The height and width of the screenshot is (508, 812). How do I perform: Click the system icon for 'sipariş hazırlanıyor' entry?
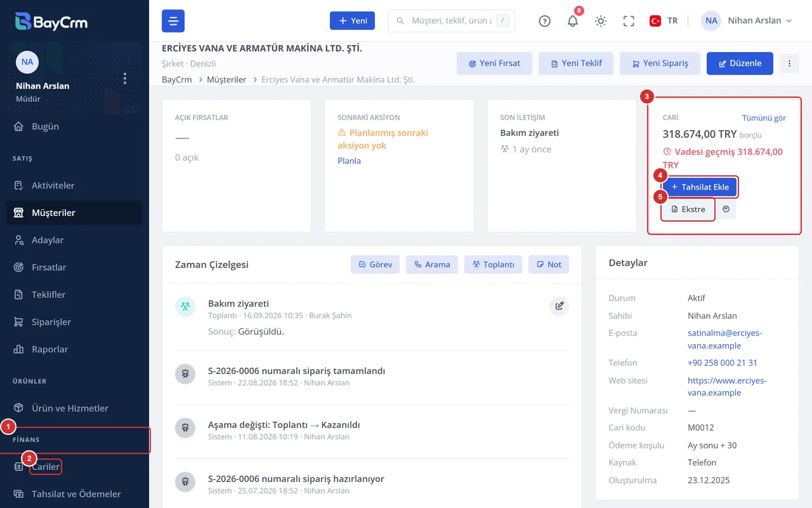(x=185, y=482)
